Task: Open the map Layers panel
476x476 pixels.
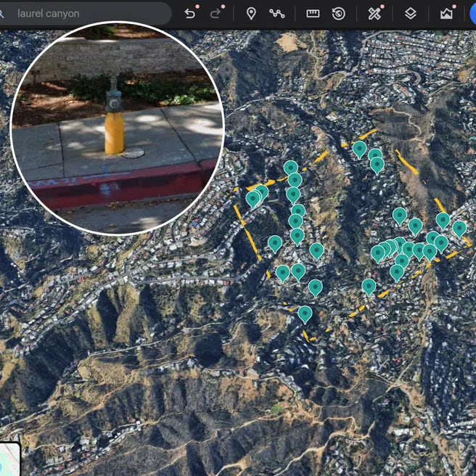Action: [411, 13]
